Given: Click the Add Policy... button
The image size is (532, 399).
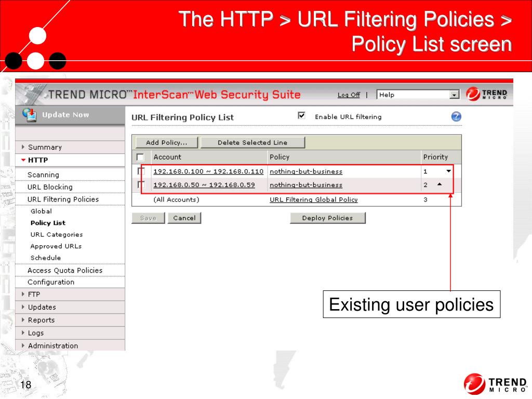Looking at the screenshot, I should click(167, 142).
